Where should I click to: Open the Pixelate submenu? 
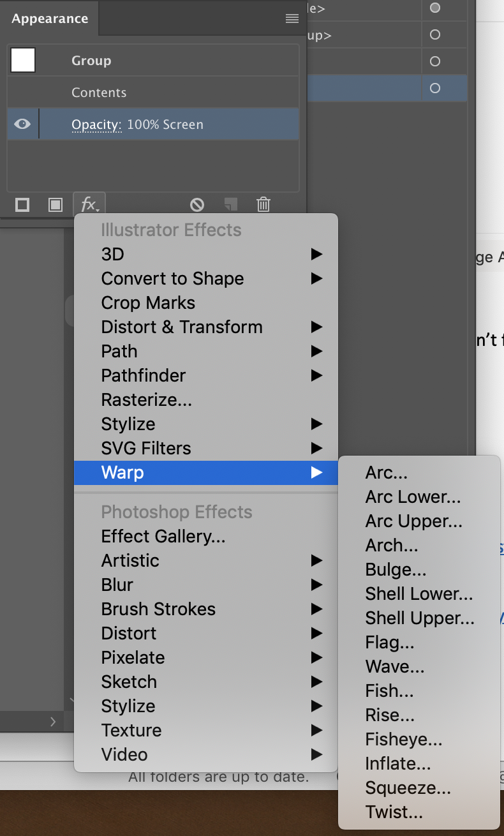tap(206, 657)
